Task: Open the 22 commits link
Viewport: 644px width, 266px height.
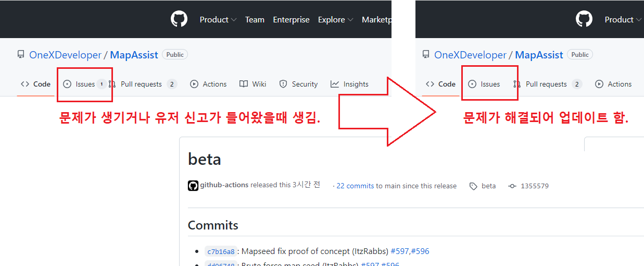Action: tap(355, 186)
